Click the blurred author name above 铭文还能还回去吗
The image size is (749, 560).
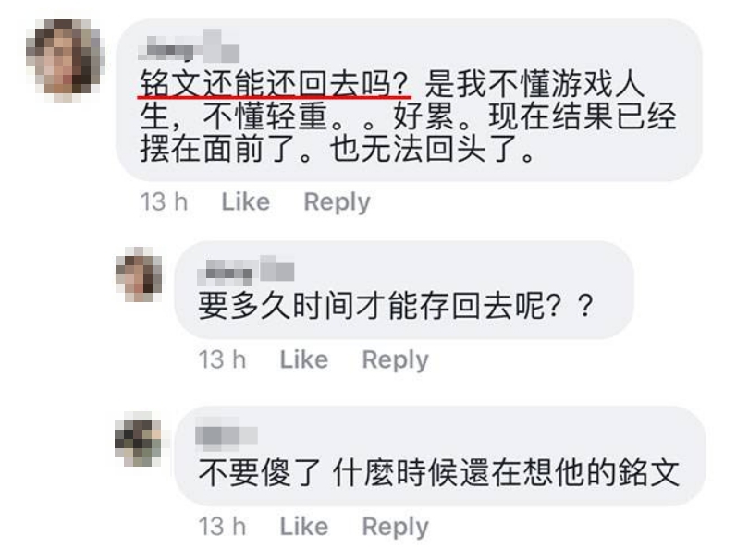[x=189, y=46]
